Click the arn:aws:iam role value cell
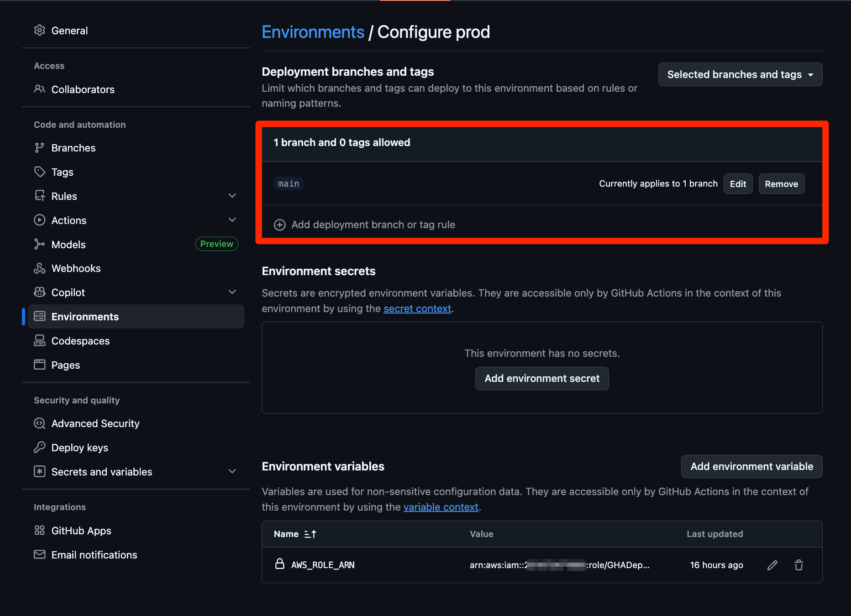851x616 pixels. [559, 565]
